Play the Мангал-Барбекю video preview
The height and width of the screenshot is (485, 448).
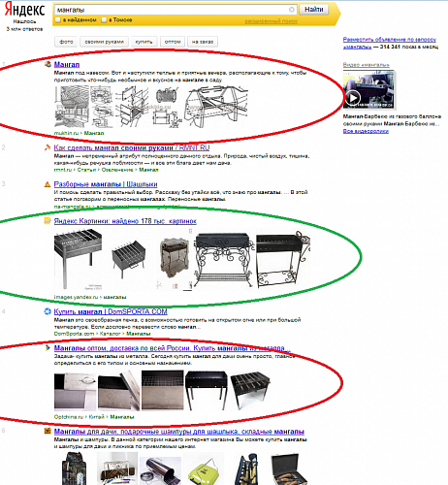pos(353,98)
